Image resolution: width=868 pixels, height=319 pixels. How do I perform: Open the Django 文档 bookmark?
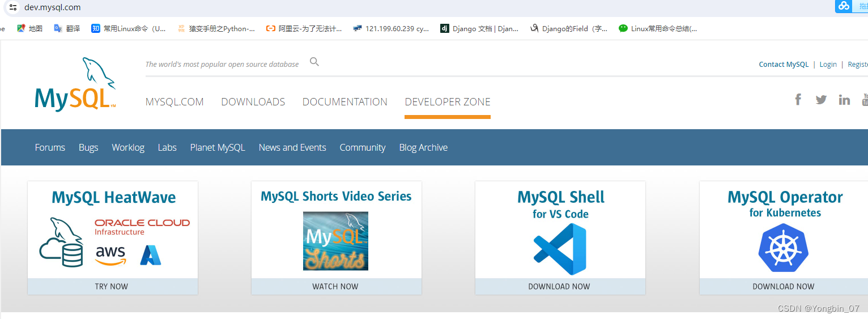click(x=479, y=28)
